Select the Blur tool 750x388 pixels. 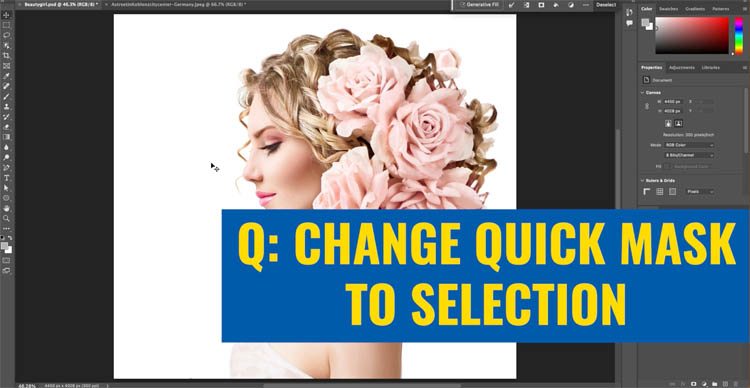coord(7,147)
